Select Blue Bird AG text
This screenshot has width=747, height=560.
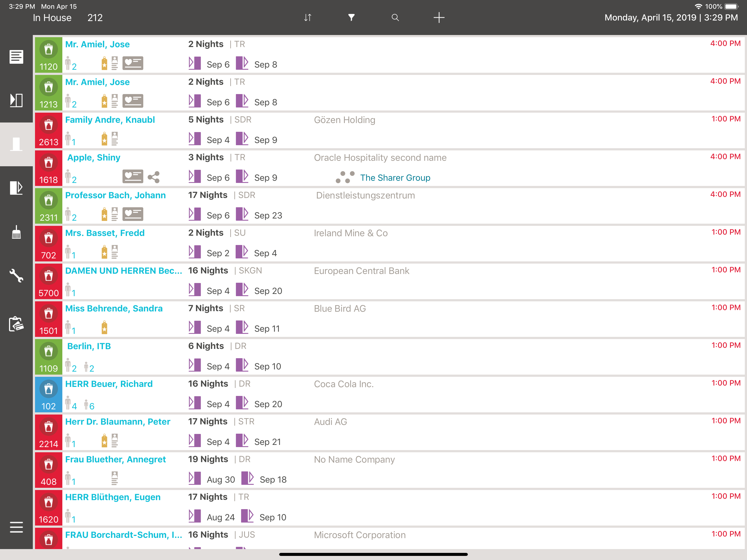coord(340,309)
